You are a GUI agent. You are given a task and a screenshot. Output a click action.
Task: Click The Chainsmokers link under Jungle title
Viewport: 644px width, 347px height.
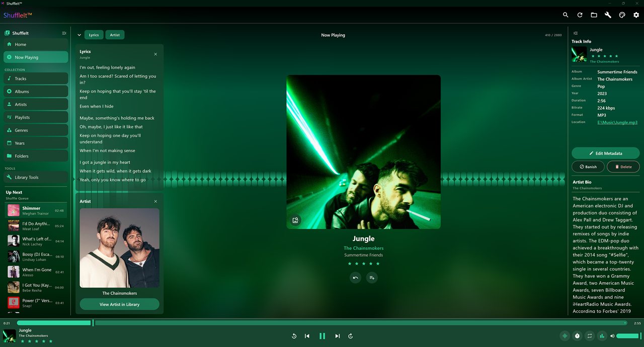click(363, 248)
